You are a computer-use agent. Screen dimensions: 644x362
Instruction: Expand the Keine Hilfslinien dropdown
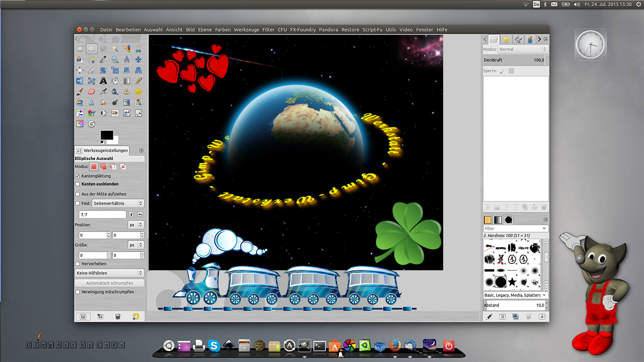coord(109,273)
